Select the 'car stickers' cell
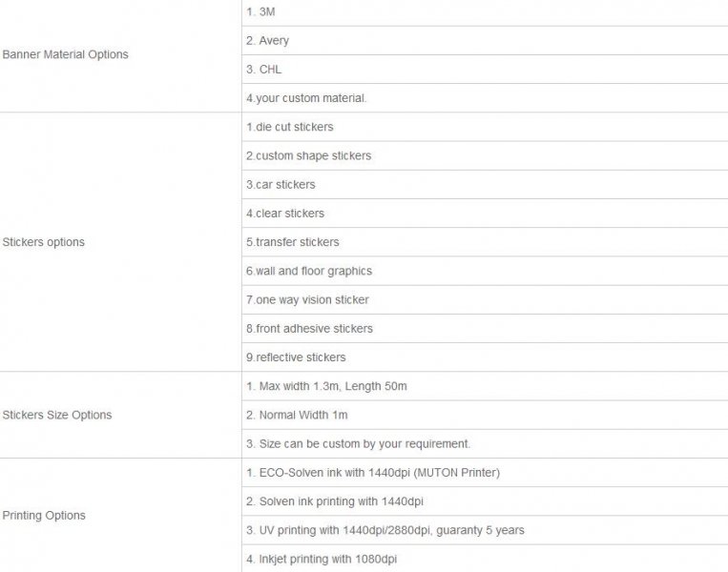 (485, 185)
